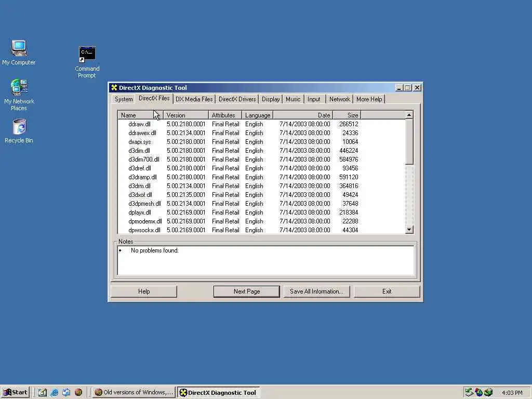The image size is (532, 399).
Task: Close the DirectX Diagnostic Tool window
Action: tap(417, 88)
